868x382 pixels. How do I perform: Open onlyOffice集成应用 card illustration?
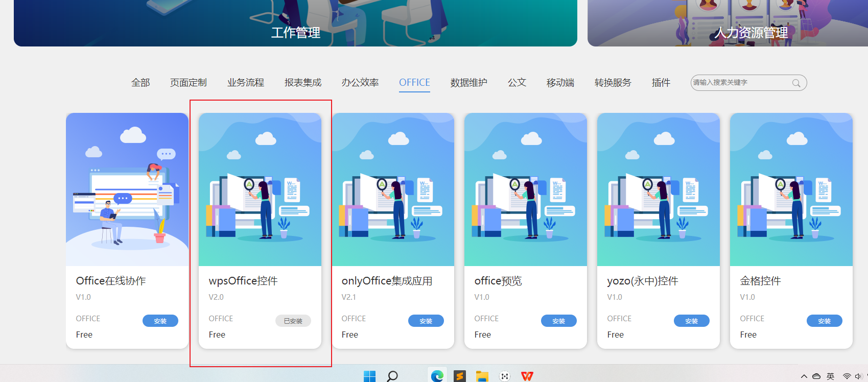click(x=393, y=189)
